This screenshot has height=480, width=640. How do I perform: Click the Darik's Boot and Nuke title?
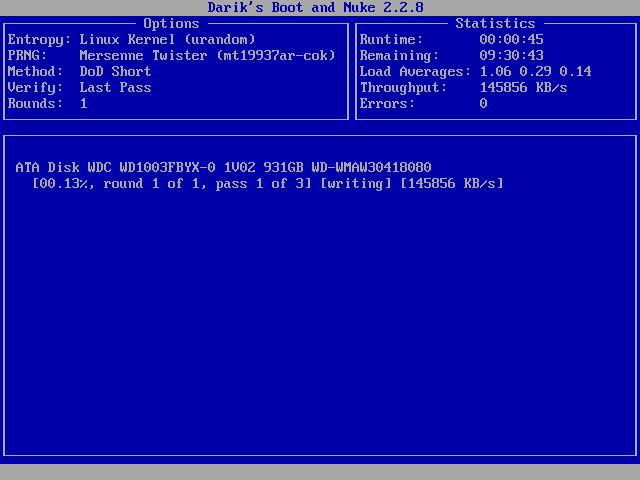[x=316, y=7]
